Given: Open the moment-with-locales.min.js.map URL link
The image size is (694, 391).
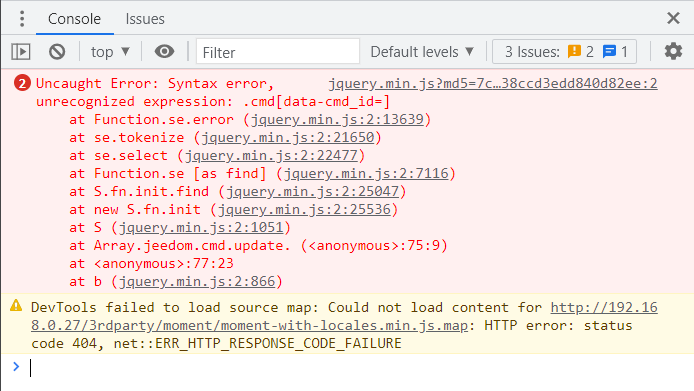Looking at the screenshot, I should pyautogui.click(x=344, y=317).
